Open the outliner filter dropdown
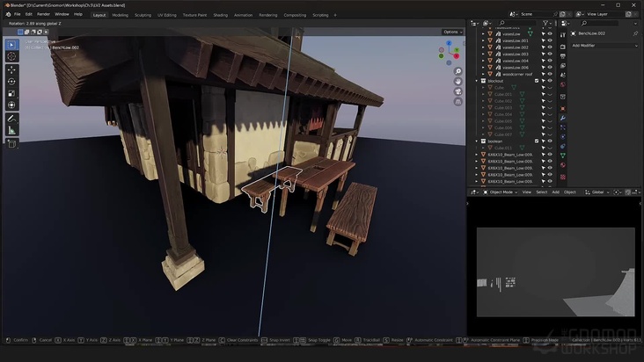Viewport: 644px width, 362px height. 547,24
